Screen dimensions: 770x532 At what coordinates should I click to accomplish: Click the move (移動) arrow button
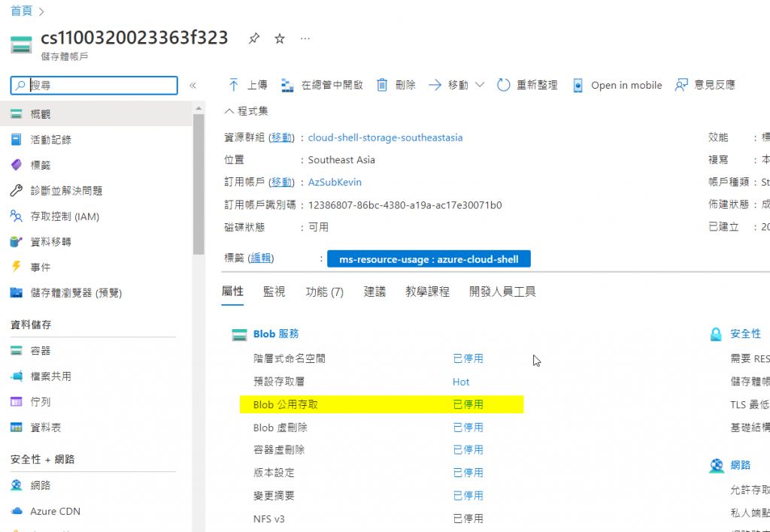click(448, 85)
